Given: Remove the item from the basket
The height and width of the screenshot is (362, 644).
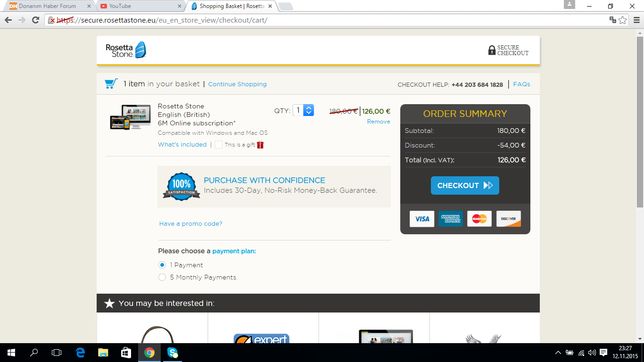Looking at the screenshot, I should pos(379,122).
